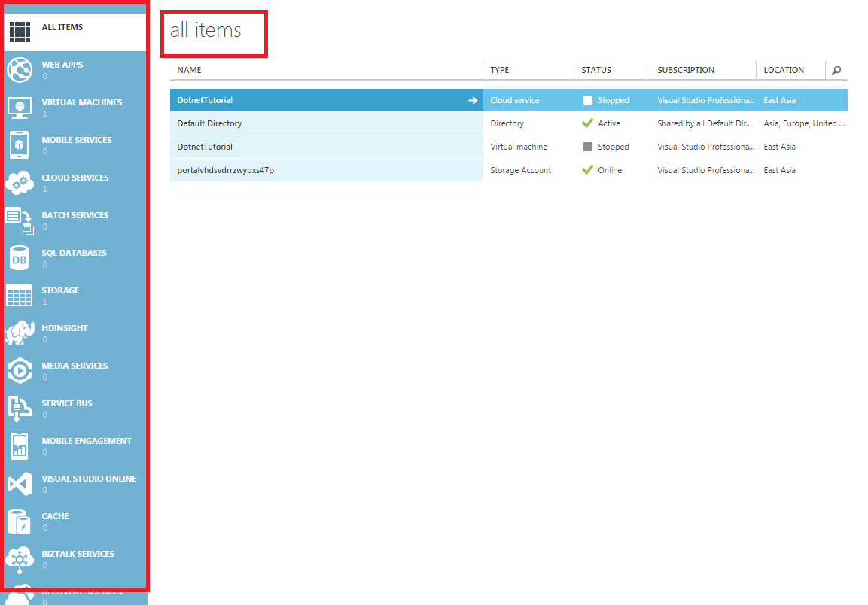
Task: Click the Cloud Services gear cloud icon
Action: pyautogui.click(x=20, y=183)
